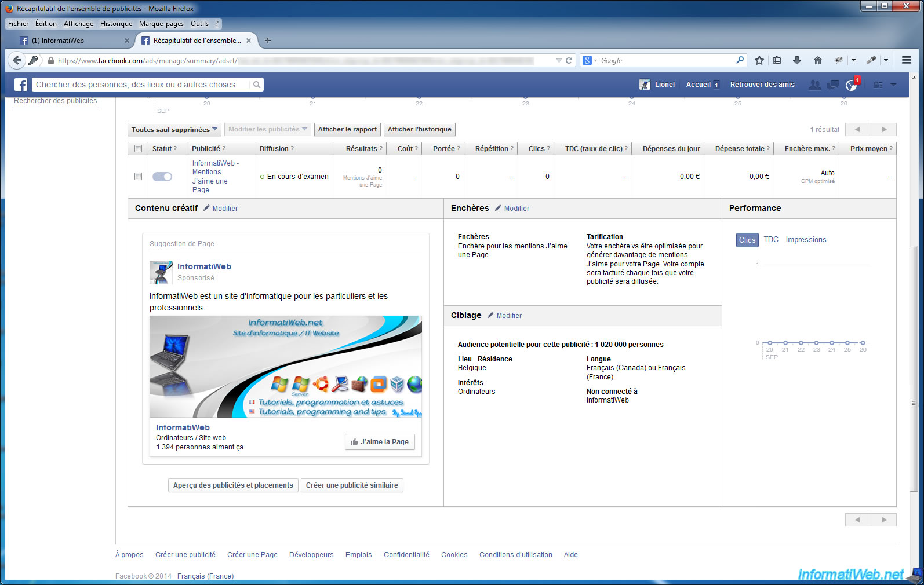Open Google search engine selector dropdown

(x=590, y=60)
